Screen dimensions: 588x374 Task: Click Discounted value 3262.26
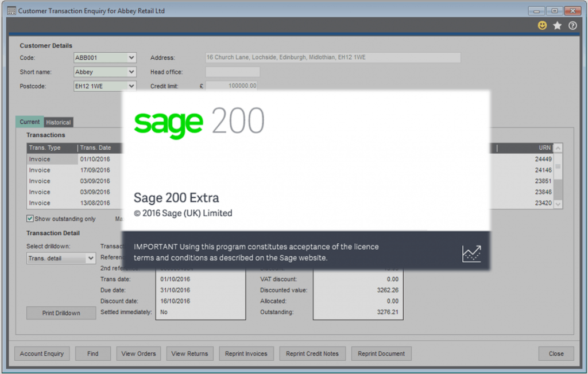click(x=388, y=290)
